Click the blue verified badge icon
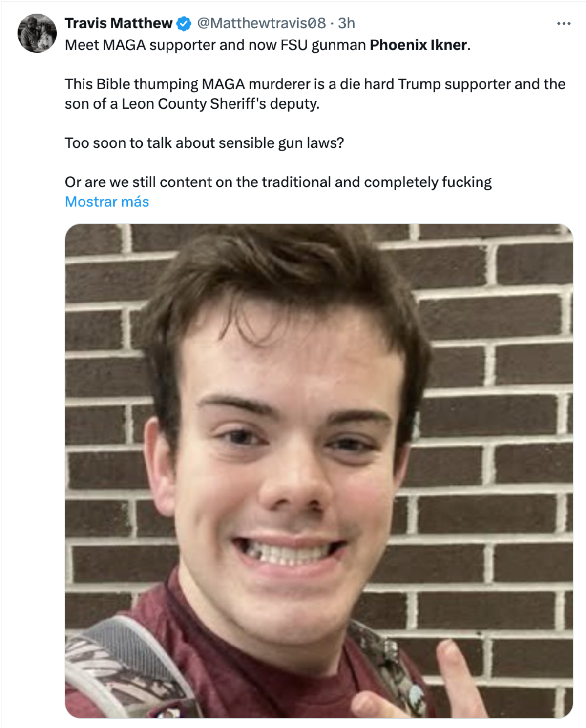 pos(184,23)
